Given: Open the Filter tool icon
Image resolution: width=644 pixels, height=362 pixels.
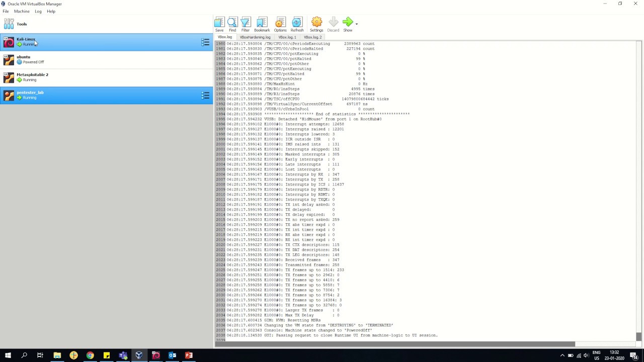Looking at the screenshot, I should [x=246, y=22].
